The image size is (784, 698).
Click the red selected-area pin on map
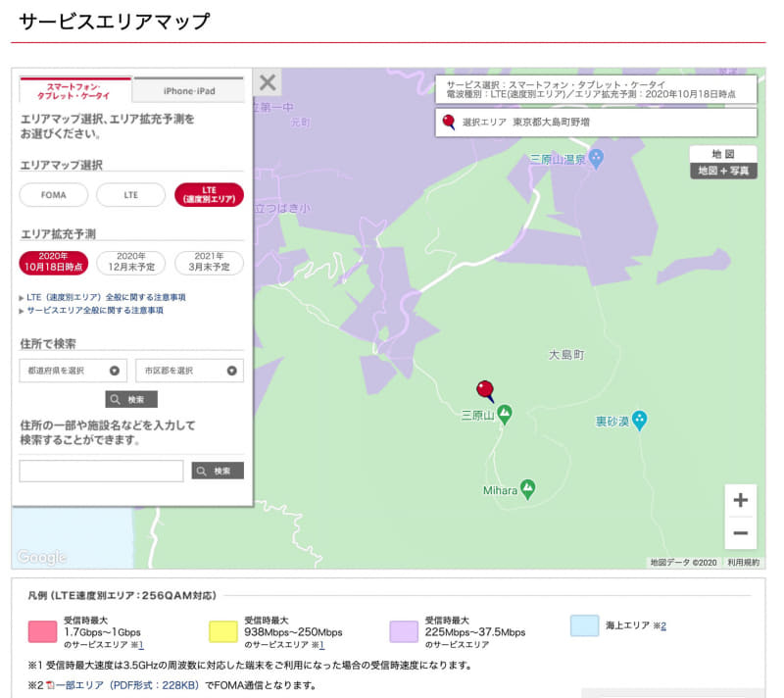pos(485,390)
